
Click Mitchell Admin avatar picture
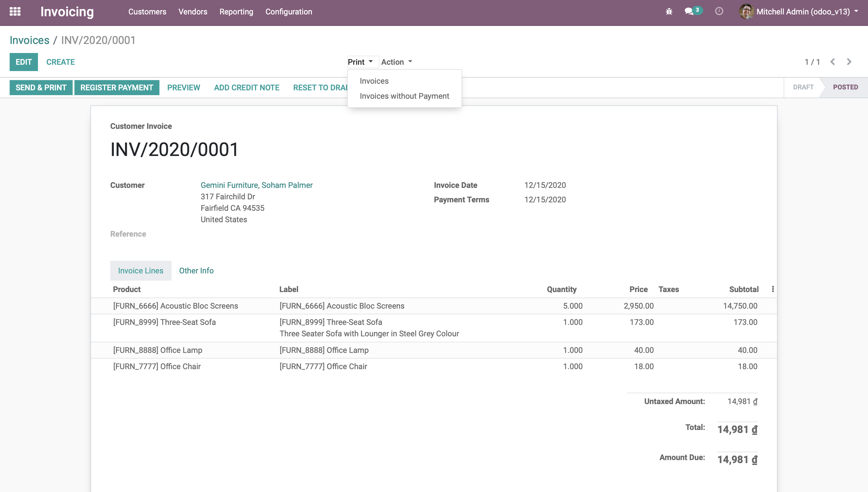tap(746, 11)
